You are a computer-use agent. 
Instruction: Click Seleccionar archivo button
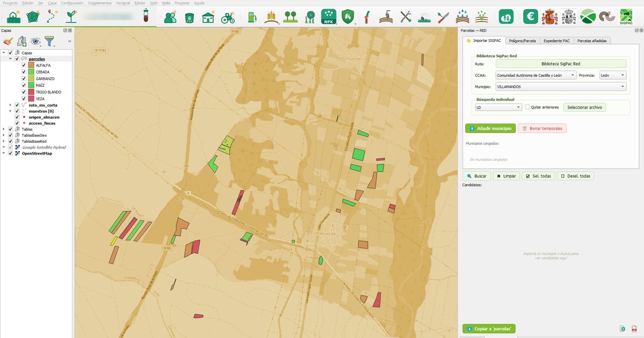(584, 107)
